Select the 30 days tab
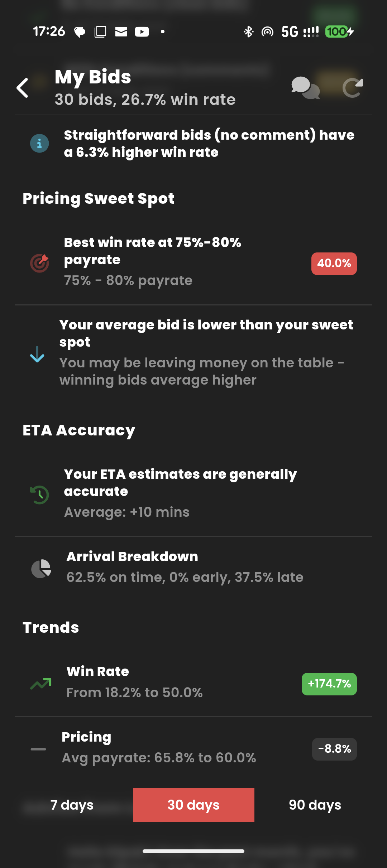This screenshot has width=387, height=868. click(x=193, y=805)
